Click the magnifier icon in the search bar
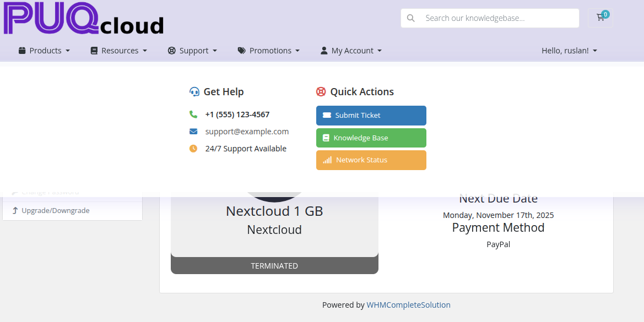Screen dimensions: 644x322 pos(411,18)
